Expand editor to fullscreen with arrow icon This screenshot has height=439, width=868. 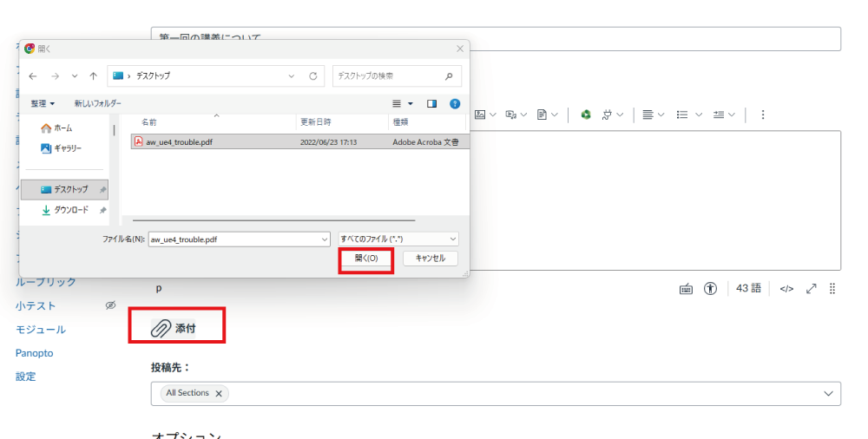[x=812, y=289]
